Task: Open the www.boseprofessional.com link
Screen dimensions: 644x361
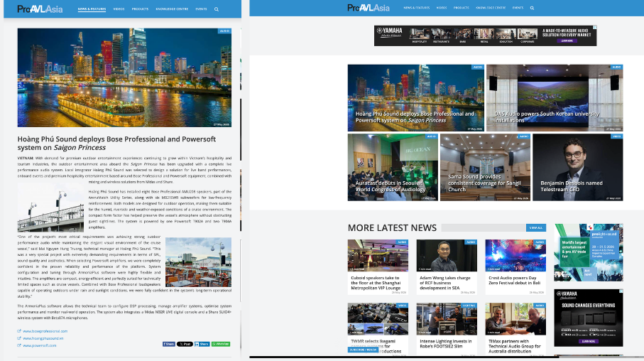Action: point(45,331)
